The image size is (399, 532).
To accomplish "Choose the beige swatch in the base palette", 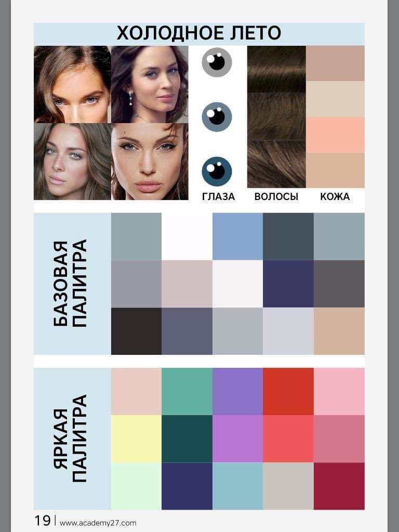I will 339,331.
